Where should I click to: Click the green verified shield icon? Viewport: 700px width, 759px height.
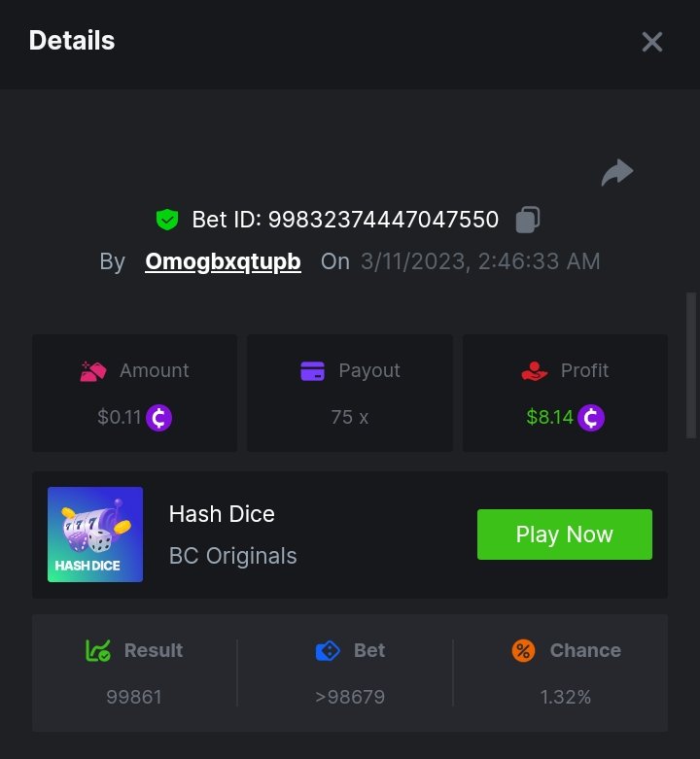tap(167, 220)
